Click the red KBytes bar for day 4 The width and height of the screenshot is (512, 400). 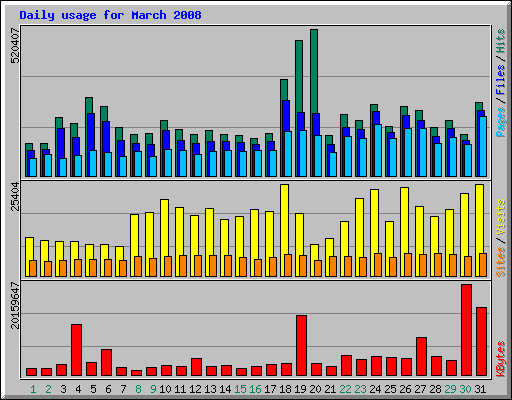(x=76, y=350)
